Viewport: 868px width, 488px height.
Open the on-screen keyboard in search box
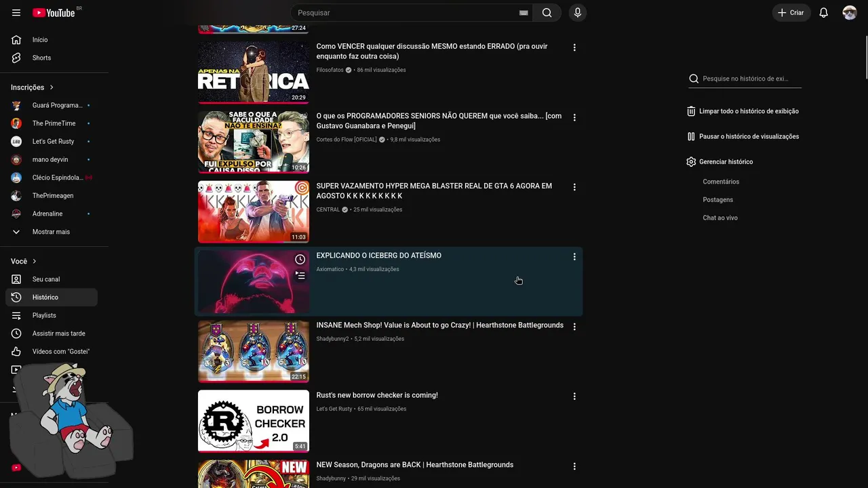tap(524, 13)
